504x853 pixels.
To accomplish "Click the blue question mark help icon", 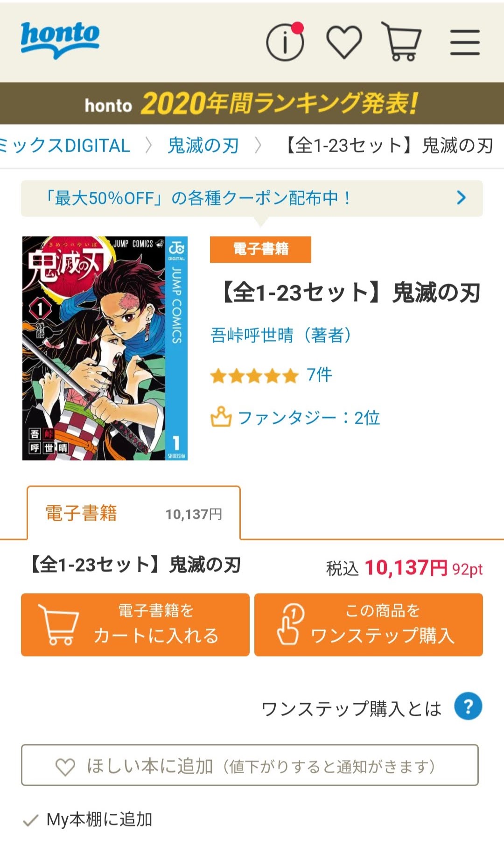I will coord(468,706).
